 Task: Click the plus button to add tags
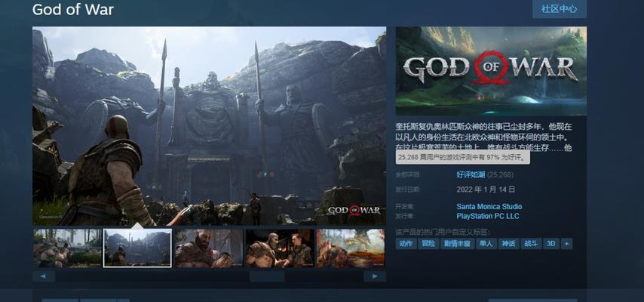click(566, 244)
